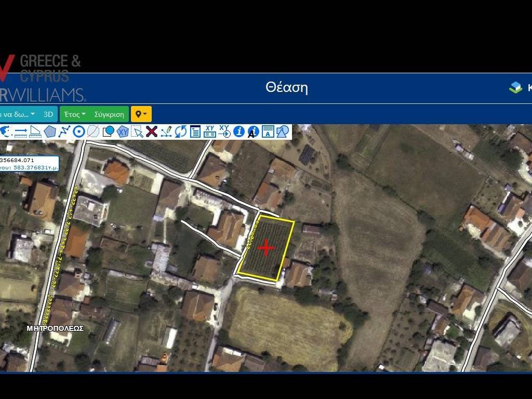Toggle the 3D view button

coord(48,114)
